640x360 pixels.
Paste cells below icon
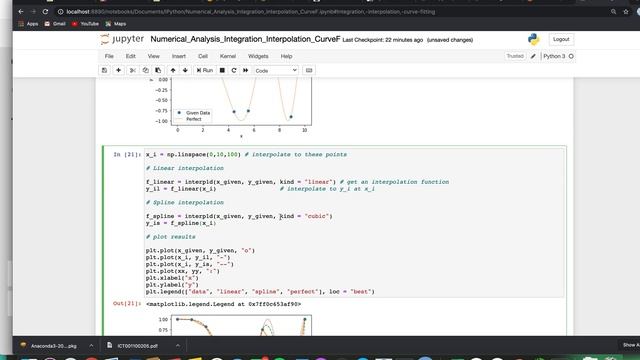point(158,70)
